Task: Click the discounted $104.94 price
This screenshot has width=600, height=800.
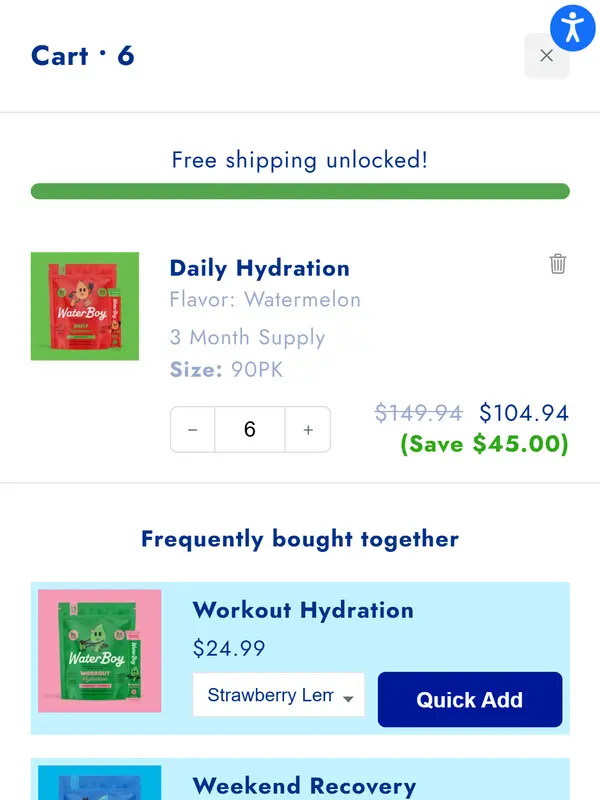Action: click(523, 413)
